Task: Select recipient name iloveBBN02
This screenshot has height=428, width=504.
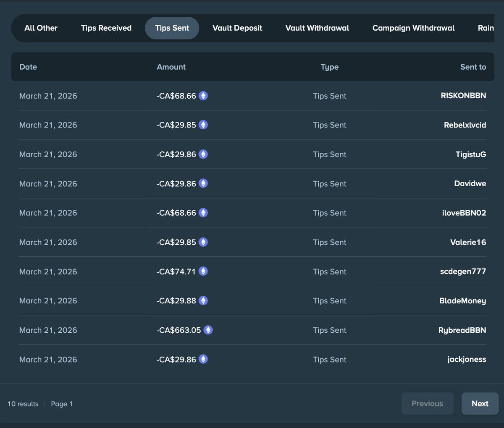Action: click(464, 213)
